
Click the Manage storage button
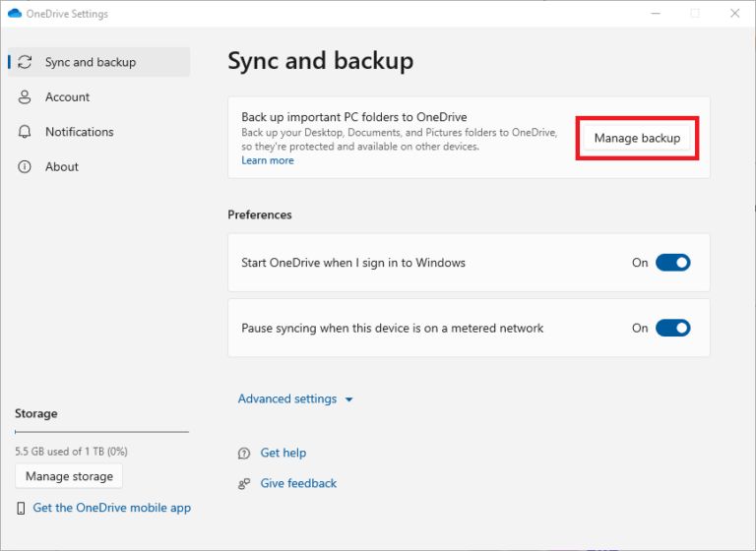pyautogui.click(x=69, y=476)
